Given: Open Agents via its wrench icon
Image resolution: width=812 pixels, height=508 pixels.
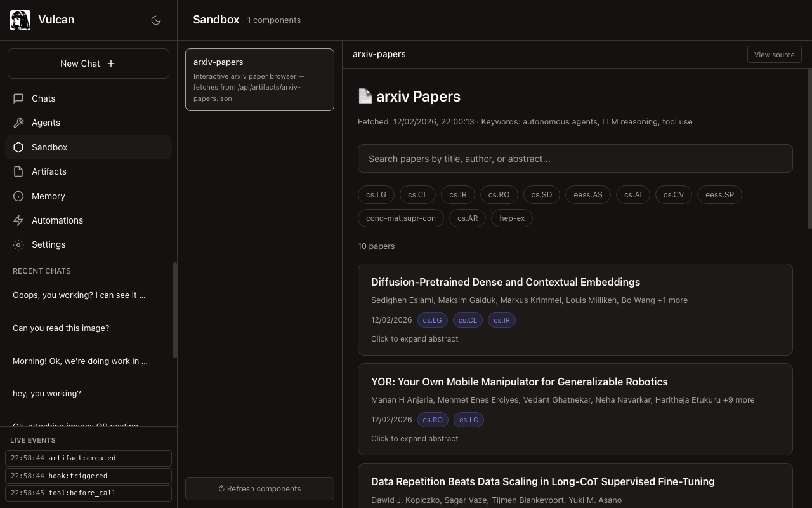Looking at the screenshot, I should tap(18, 123).
